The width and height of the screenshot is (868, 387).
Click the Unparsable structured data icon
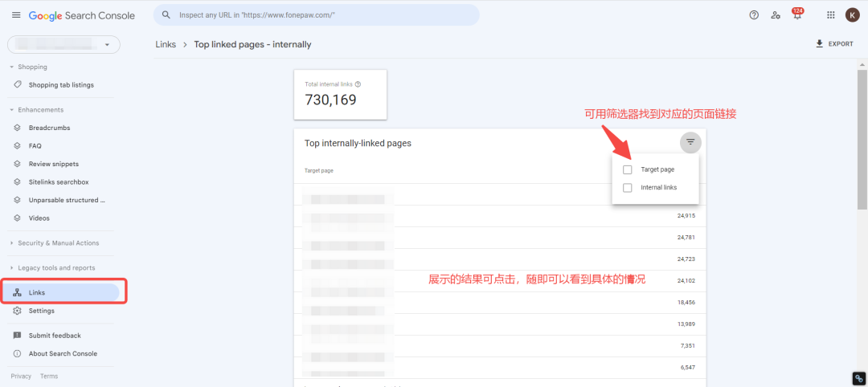tap(18, 200)
